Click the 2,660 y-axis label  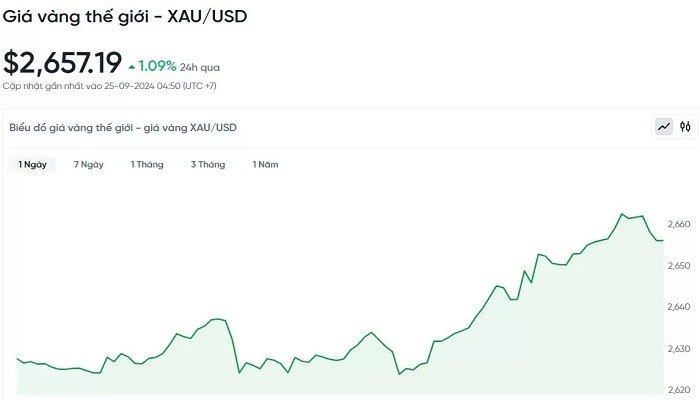677,225
